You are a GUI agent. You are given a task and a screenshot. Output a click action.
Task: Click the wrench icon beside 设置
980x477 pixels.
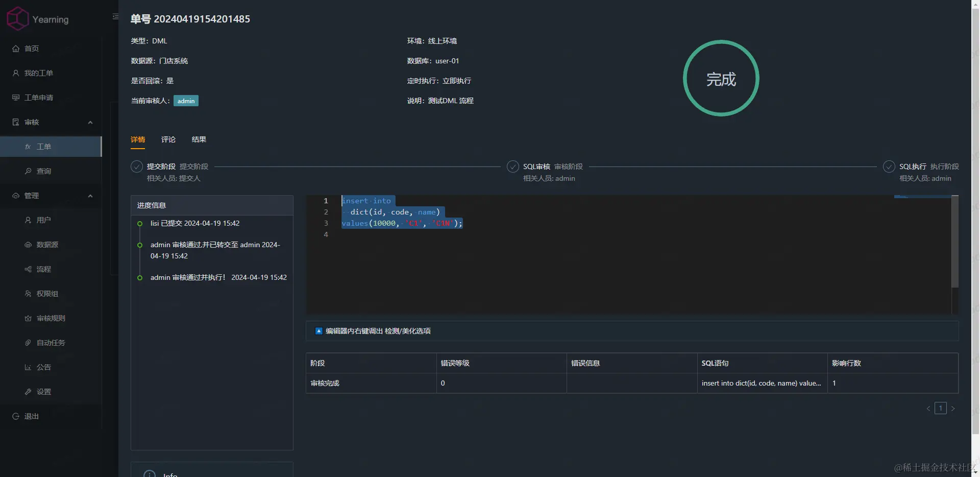(x=28, y=392)
